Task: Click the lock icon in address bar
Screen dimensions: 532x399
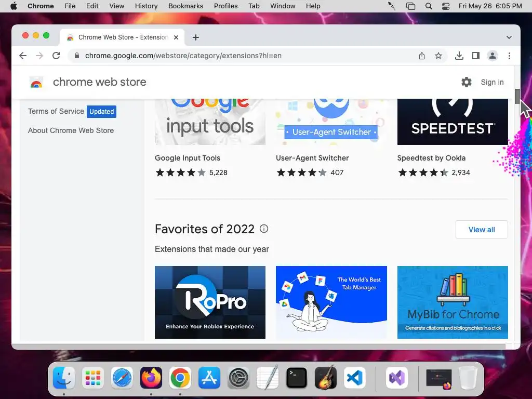Action: [77, 56]
